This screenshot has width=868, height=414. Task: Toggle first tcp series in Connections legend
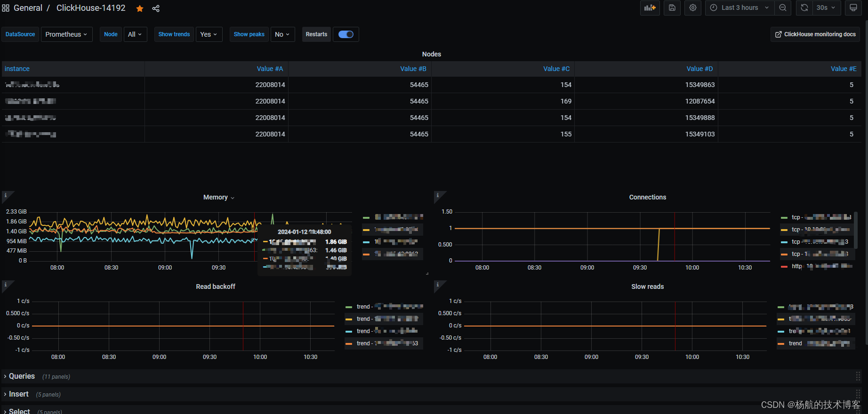821,217
